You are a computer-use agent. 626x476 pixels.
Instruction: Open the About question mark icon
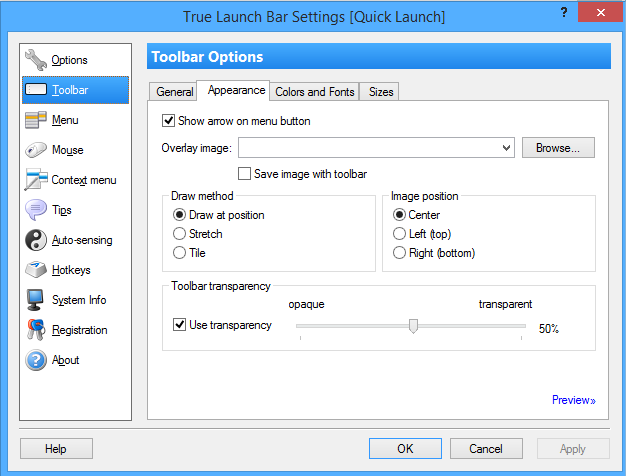pos(36,360)
